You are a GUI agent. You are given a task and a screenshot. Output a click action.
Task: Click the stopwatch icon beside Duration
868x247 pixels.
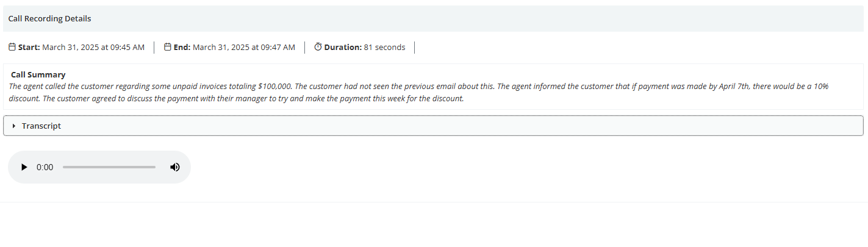tap(318, 47)
